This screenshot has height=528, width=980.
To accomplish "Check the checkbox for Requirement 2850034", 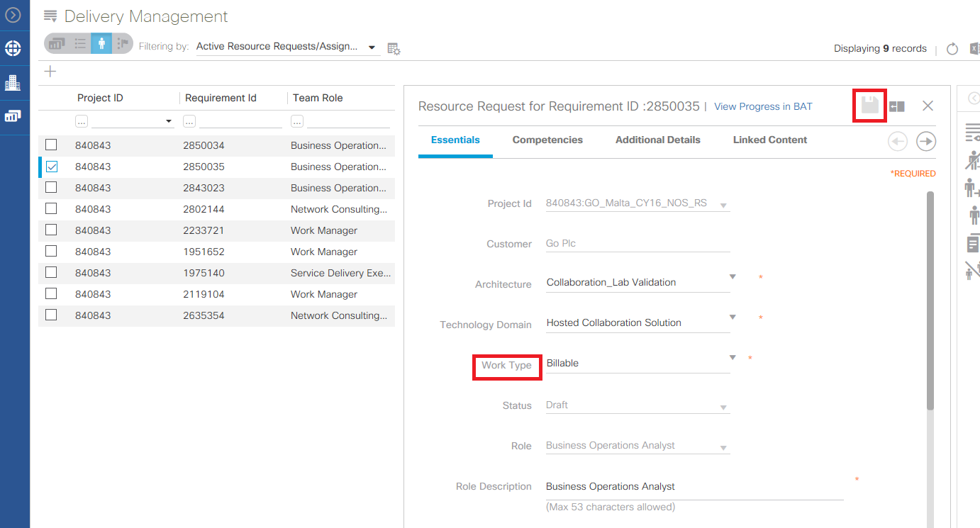I will pos(50,145).
